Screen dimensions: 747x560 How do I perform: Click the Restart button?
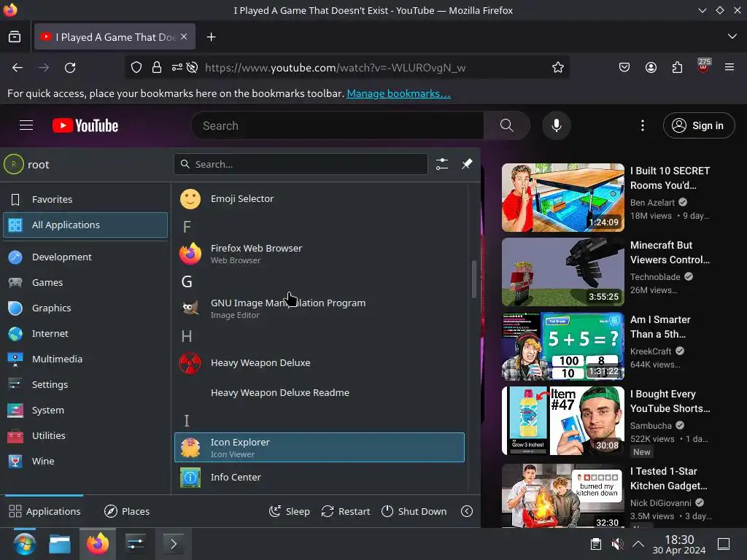click(x=345, y=511)
